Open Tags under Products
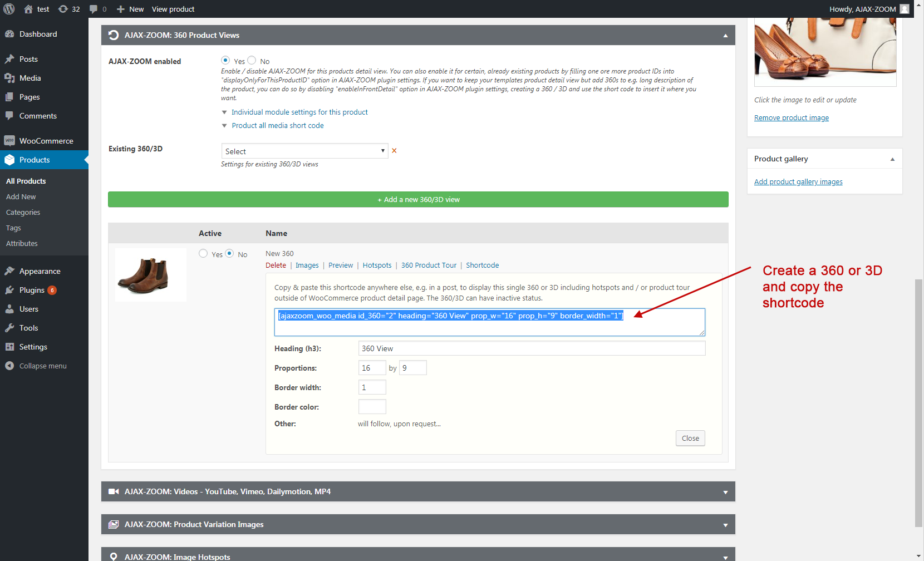Screen dimensions: 924x561 pos(13,228)
